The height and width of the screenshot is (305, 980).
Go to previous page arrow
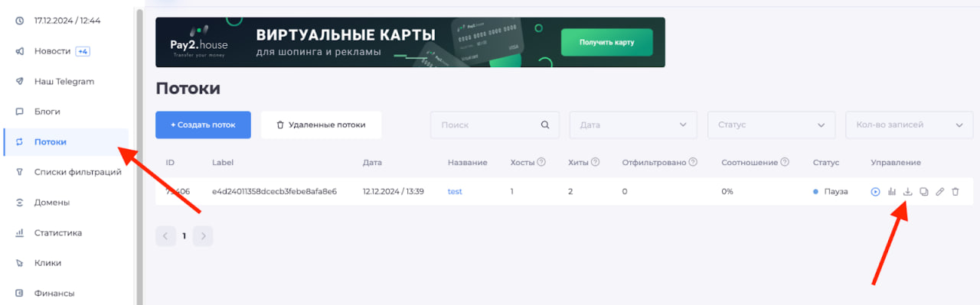coord(165,236)
